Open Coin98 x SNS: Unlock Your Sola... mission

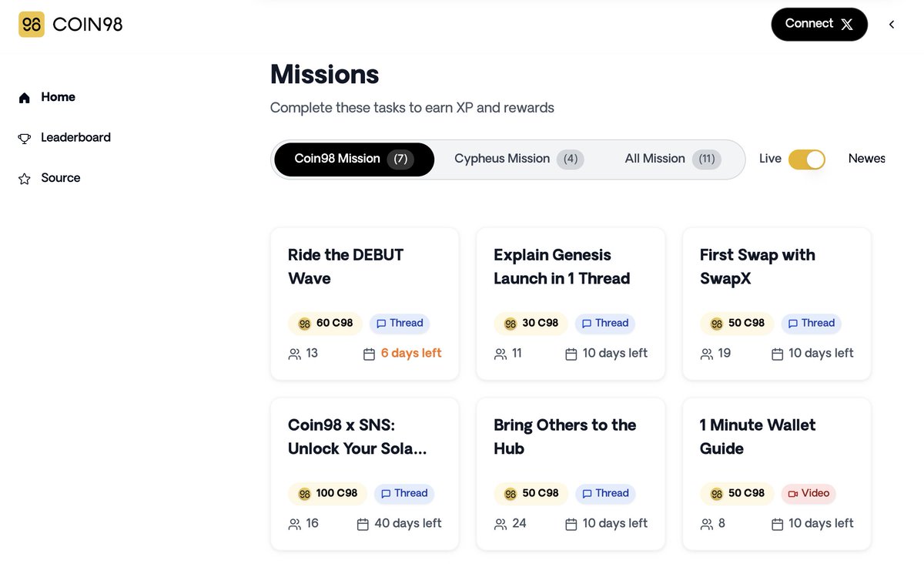(x=365, y=474)
